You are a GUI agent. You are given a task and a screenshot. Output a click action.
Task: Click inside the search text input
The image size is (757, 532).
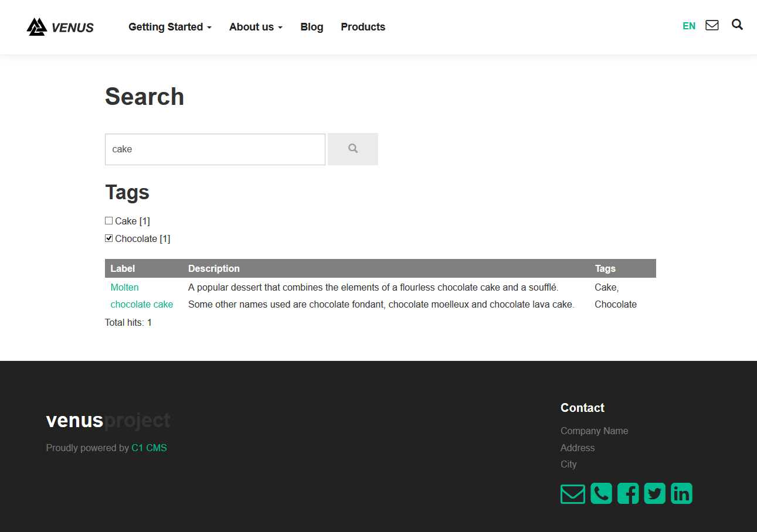tap(215, 149)
